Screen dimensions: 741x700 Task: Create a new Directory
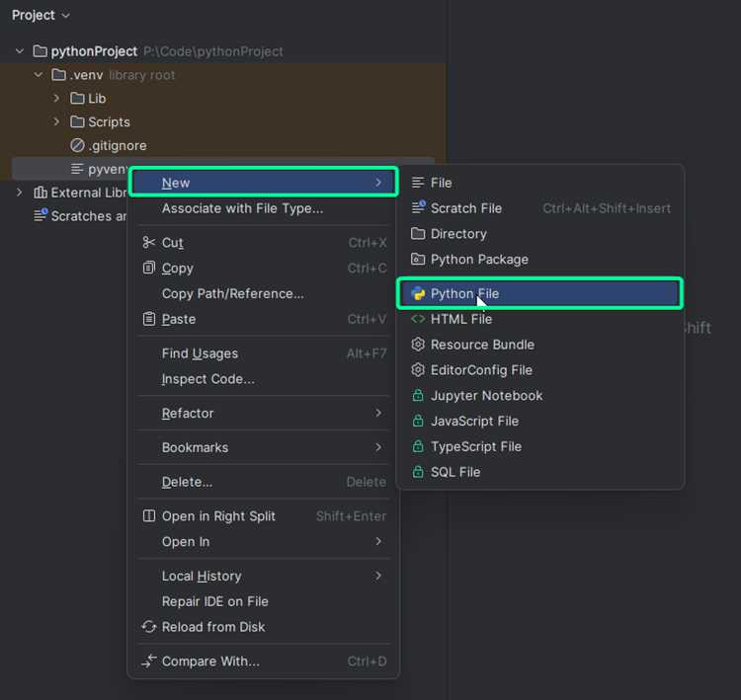pos(540,234)
